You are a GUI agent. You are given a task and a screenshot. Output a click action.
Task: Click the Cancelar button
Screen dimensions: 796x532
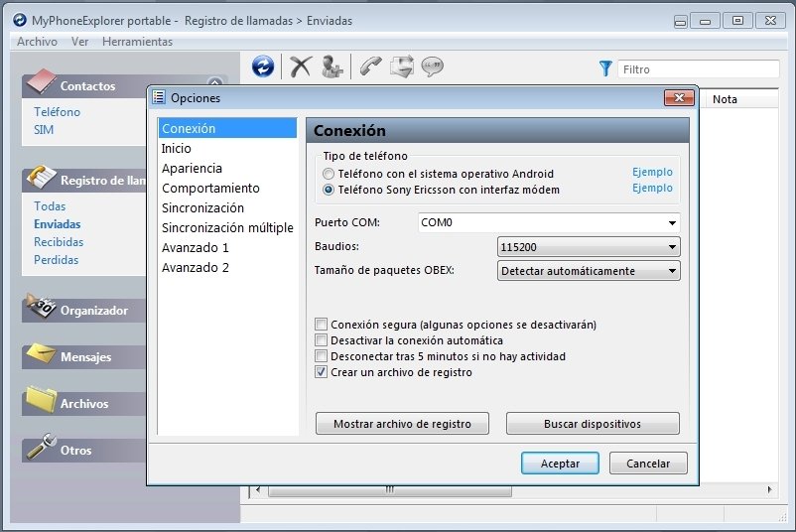648,463
